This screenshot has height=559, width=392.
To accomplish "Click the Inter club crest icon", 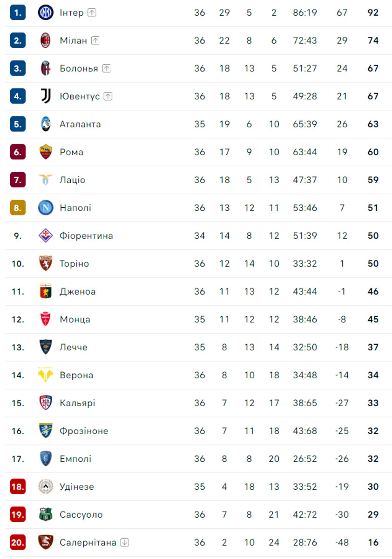I will click(x=46, y=13).
